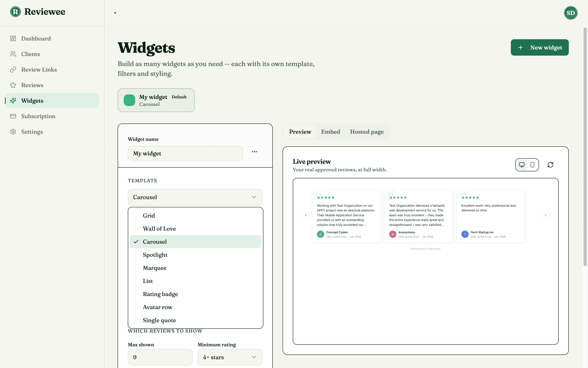Go to next carousel slide
The width and height of the screenshot is (588, 368).
(x=546, y=215)
